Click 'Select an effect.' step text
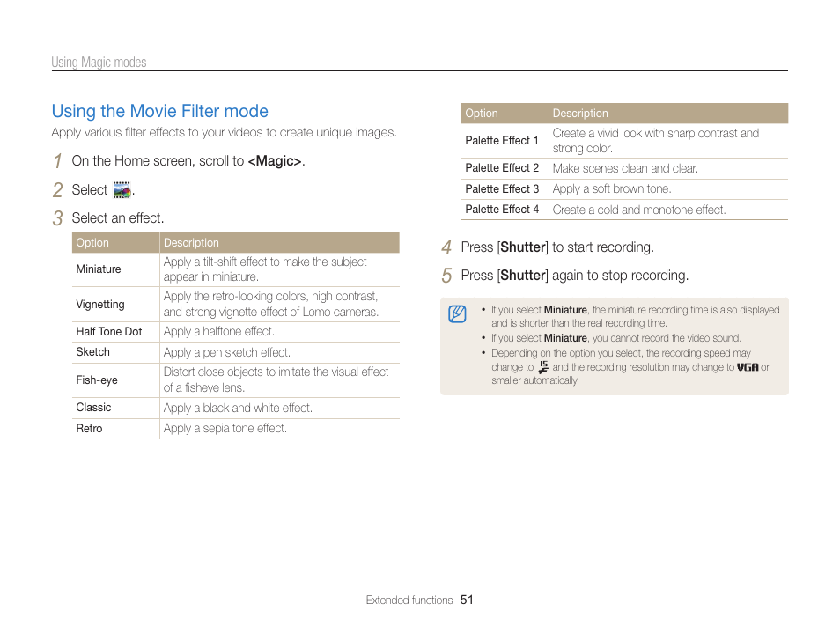 [x=118, y=218]
